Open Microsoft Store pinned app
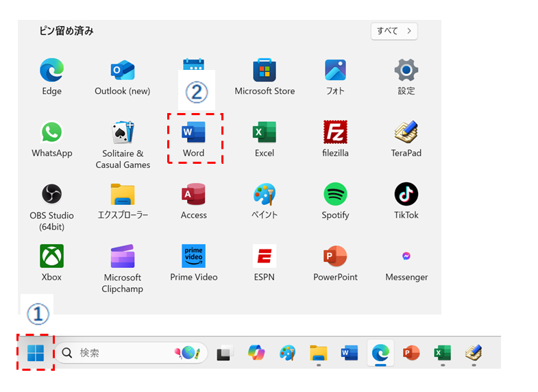 [x=265, y=70]
